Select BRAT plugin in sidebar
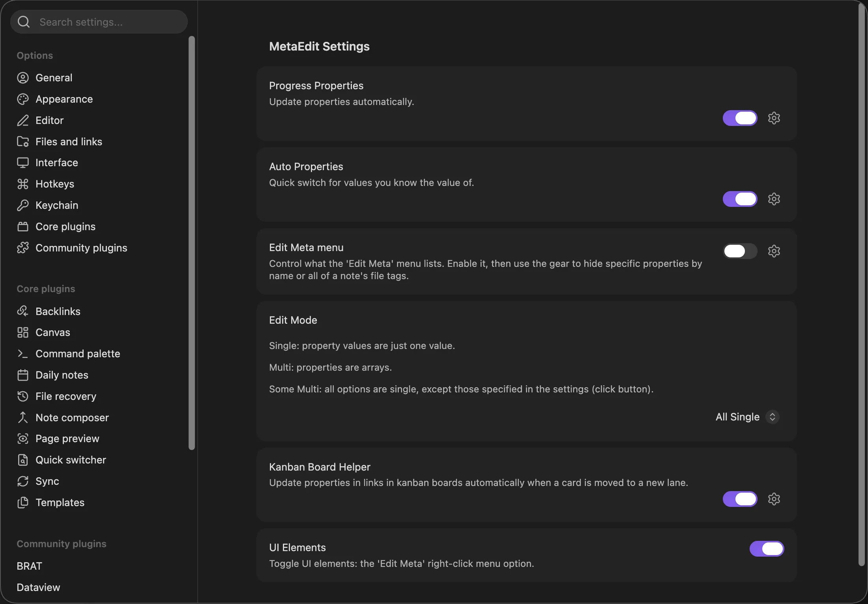Screen dimensions: 868x604 (x=29, y=566)
